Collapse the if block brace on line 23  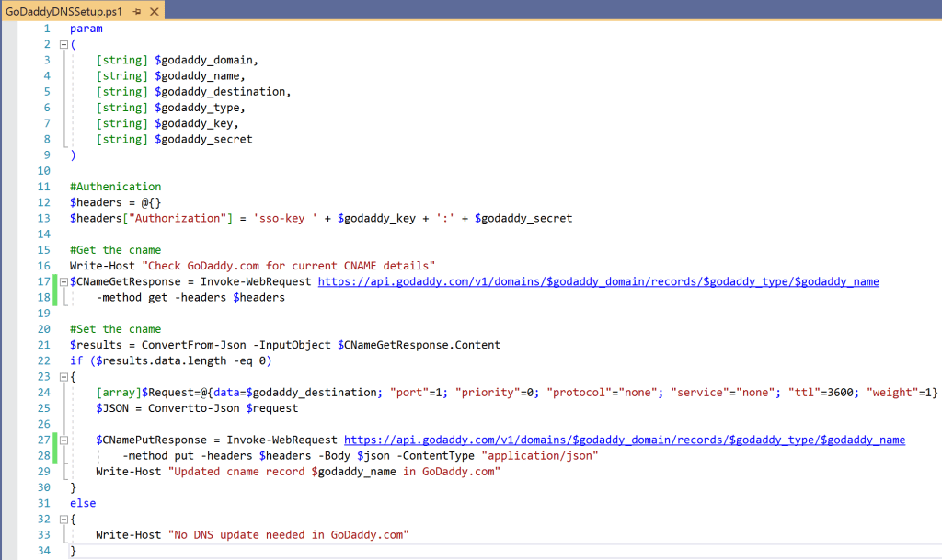pos(62,376)
